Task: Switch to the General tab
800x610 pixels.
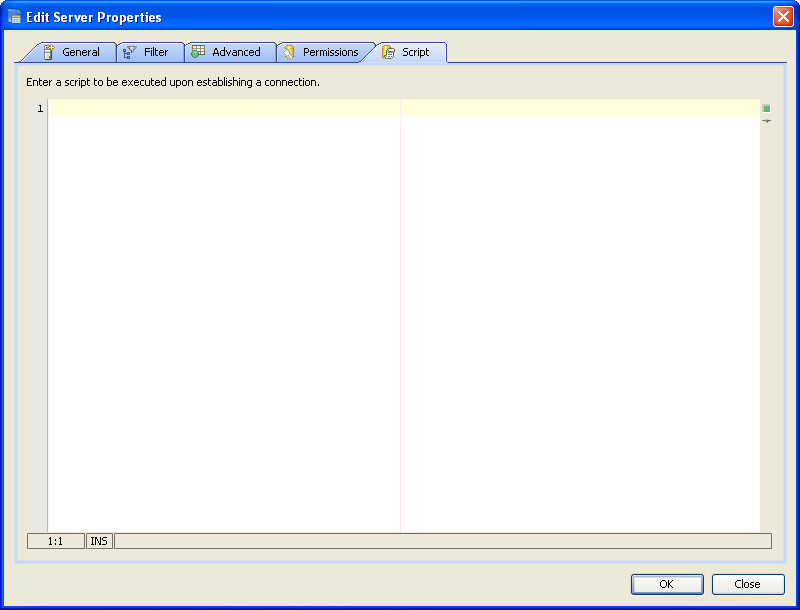Action: pos(71,52)
